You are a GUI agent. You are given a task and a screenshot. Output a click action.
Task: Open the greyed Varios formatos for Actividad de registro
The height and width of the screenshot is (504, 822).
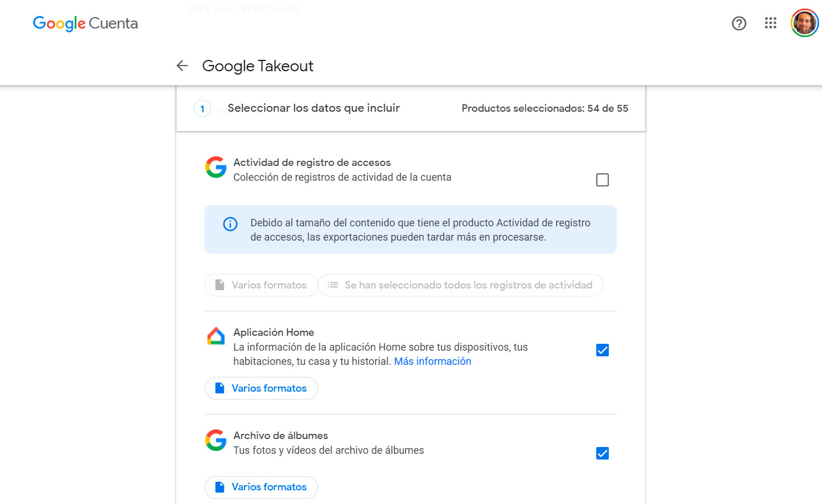point(261,285)
